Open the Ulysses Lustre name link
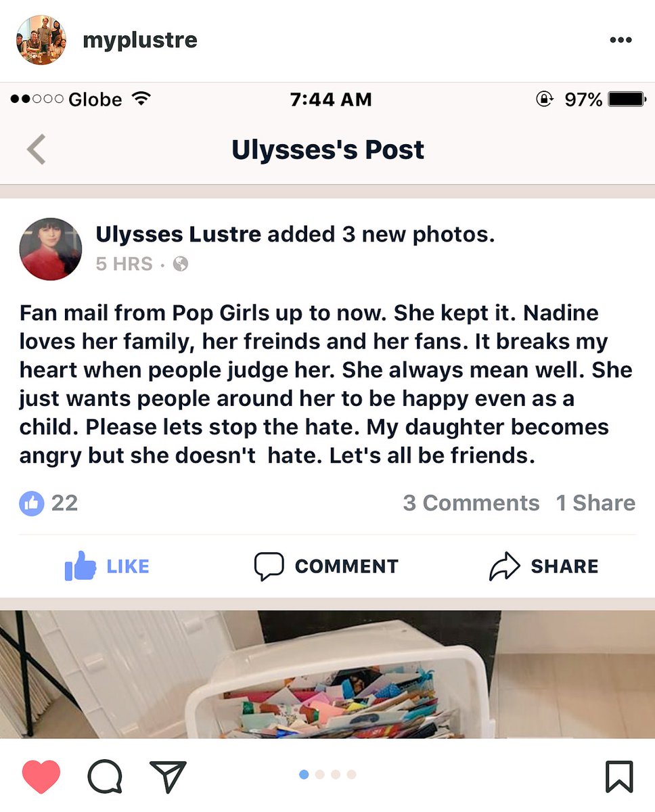Image resolution: width=655 pixels, height=812 pixels. (x=178, y=235)
